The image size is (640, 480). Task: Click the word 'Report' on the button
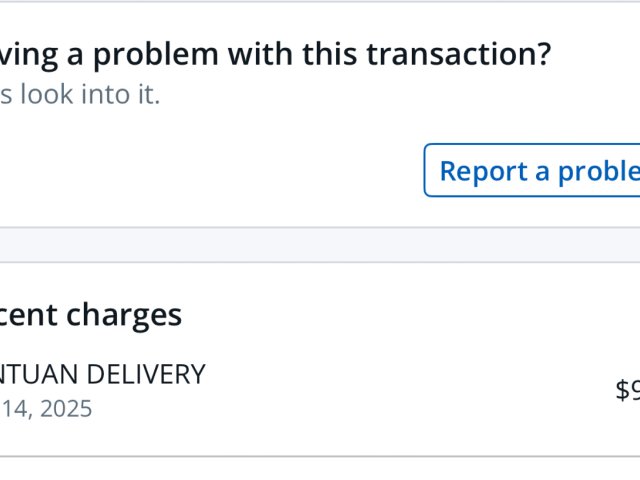click(483, 171)
